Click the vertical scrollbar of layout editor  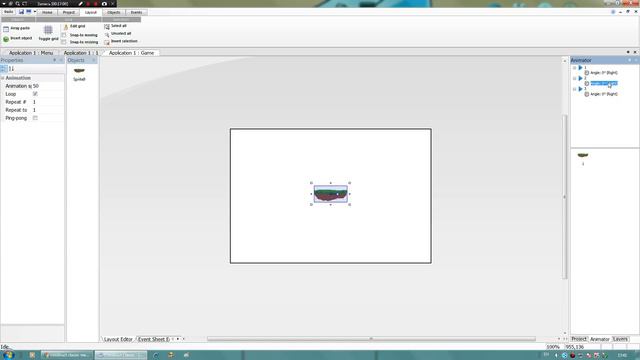point(565,197)
